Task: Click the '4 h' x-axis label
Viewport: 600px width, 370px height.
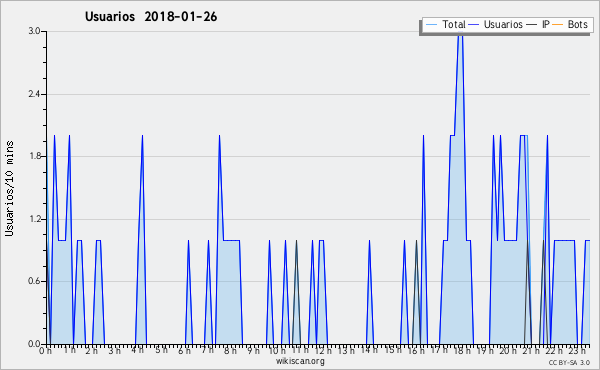Action: tap(137, 350)
